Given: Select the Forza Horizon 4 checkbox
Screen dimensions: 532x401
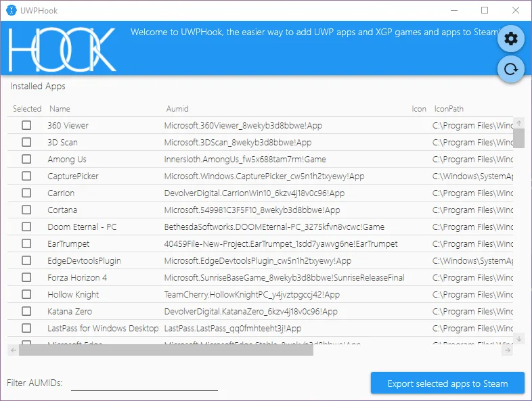Looking at the screenshot, I should tap(26, 278).
